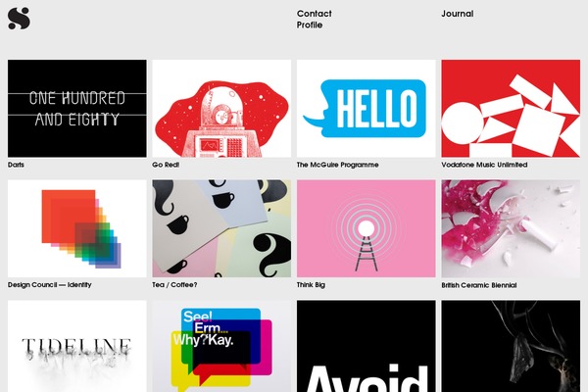Open the Go Red! robot thumbnail

[221, 109]
